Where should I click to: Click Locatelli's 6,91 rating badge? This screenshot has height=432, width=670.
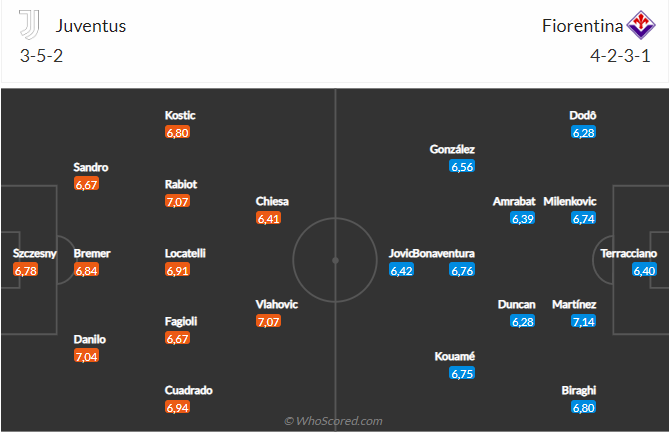(178, 271)
